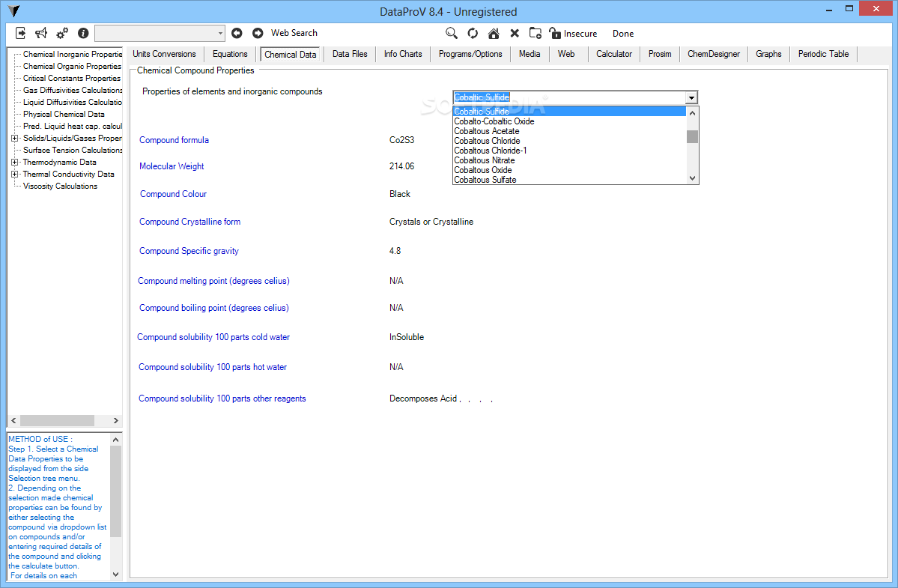The height and width of the screenshot is (588, 898).
Task: Click the back arrow navigation icon
Action: point(237,33)
